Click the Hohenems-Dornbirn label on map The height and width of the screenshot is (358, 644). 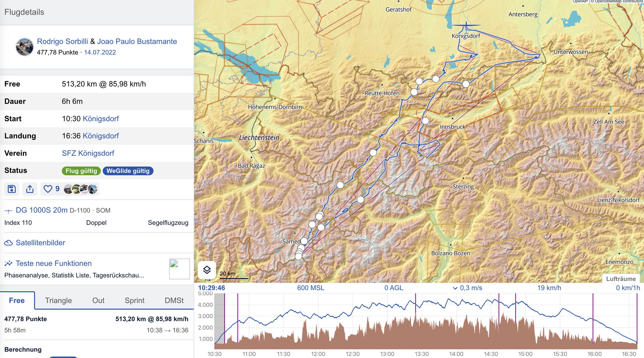pos(275,107)
